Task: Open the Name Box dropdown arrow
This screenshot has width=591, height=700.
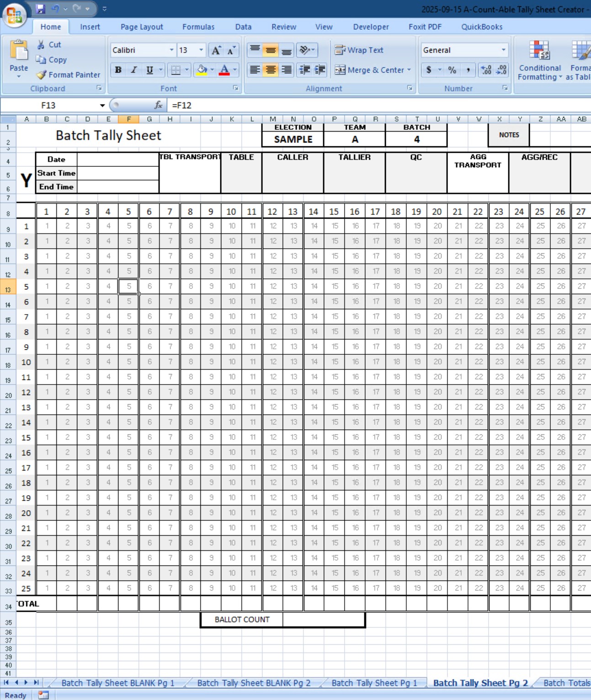Action: point(102,106)
